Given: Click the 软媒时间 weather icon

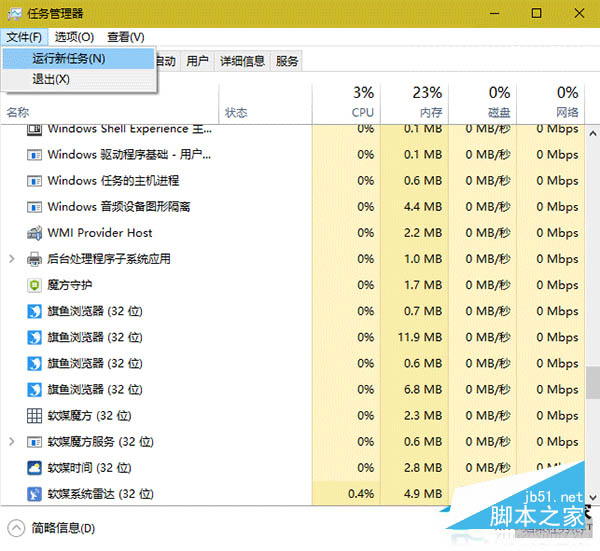Looking at the screenshot, I should pyautogui.click(x=32, y=467).
